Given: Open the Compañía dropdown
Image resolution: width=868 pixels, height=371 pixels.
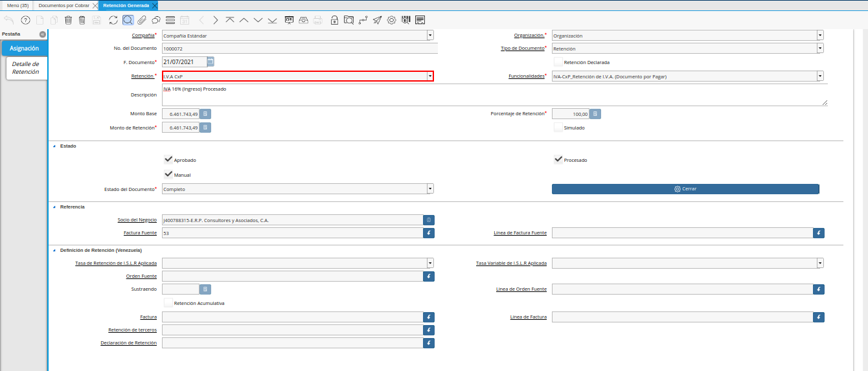Looking at the screenshot, I should pos(430,36).
